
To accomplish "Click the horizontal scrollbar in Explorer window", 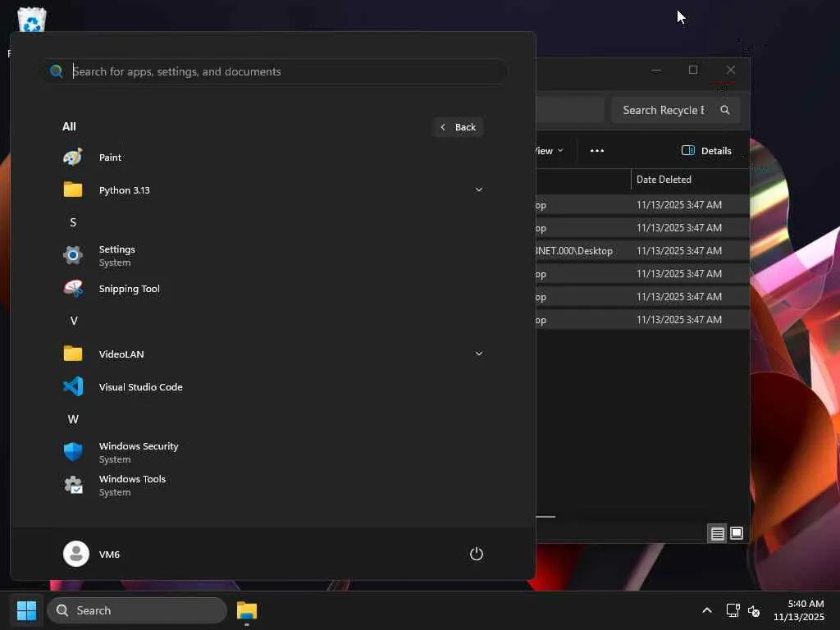I will [x=546, y=517].
